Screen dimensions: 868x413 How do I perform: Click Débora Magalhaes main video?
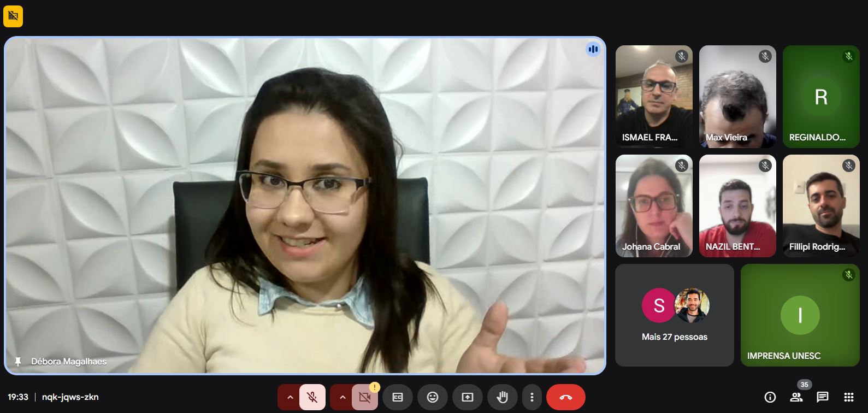[305, 206]
